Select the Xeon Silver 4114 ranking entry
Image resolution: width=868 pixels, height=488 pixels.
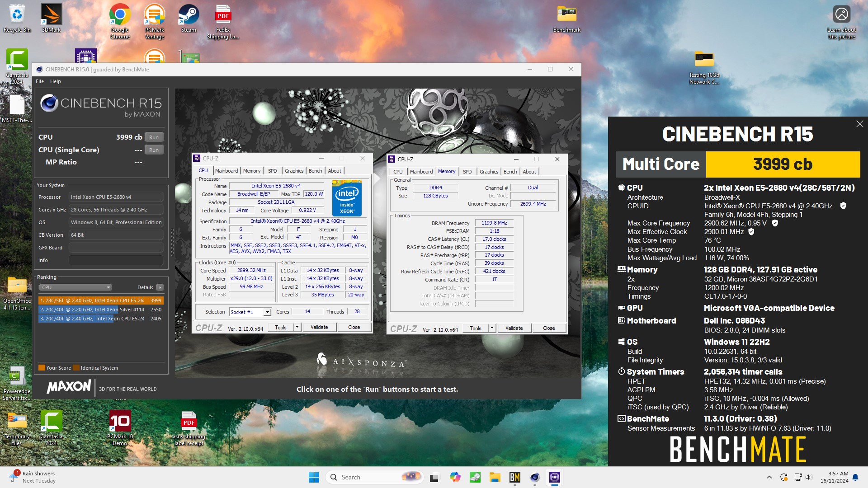tap(101, 310)
